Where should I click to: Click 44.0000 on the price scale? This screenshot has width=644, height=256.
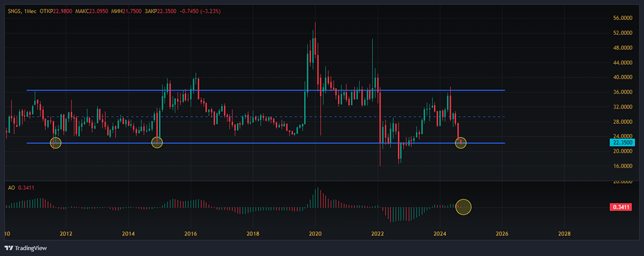pos(622,63)
